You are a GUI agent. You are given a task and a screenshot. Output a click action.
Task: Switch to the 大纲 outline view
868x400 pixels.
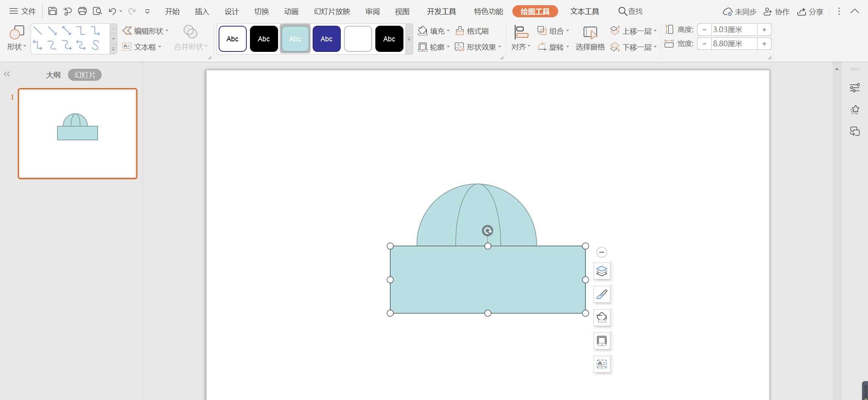point(53,74)
